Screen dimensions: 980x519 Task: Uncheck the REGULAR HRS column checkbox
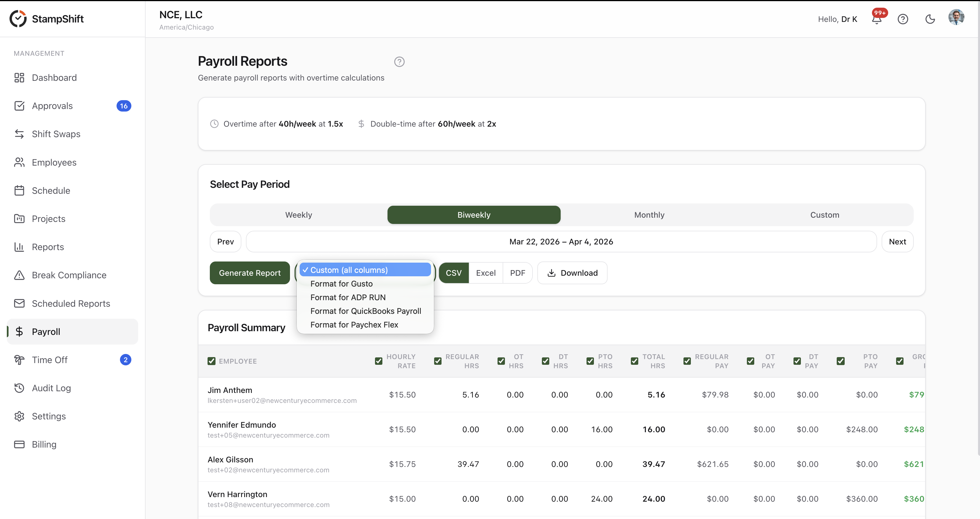coord(438,361)
